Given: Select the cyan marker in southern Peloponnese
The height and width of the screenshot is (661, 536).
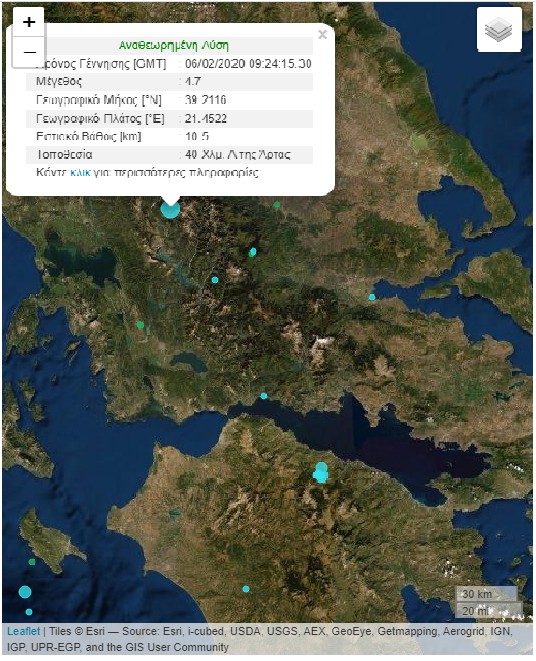Looking at the screenshot, I should 246,589.
